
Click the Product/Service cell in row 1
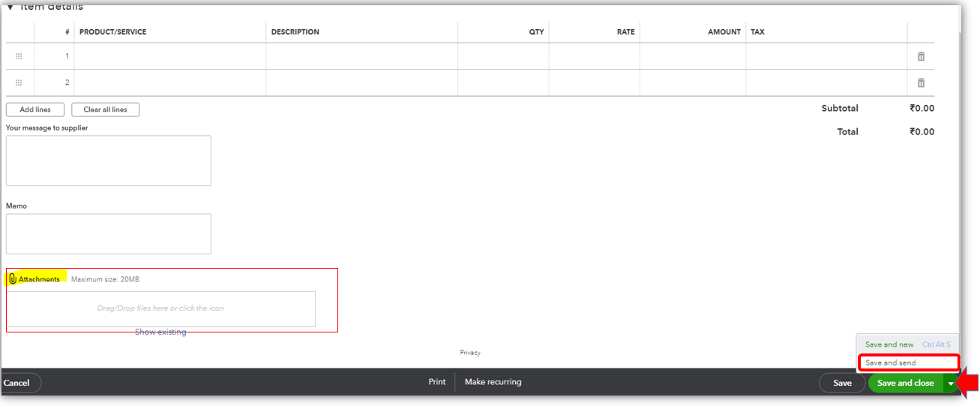pyautogui.click(x=170, y=56)
